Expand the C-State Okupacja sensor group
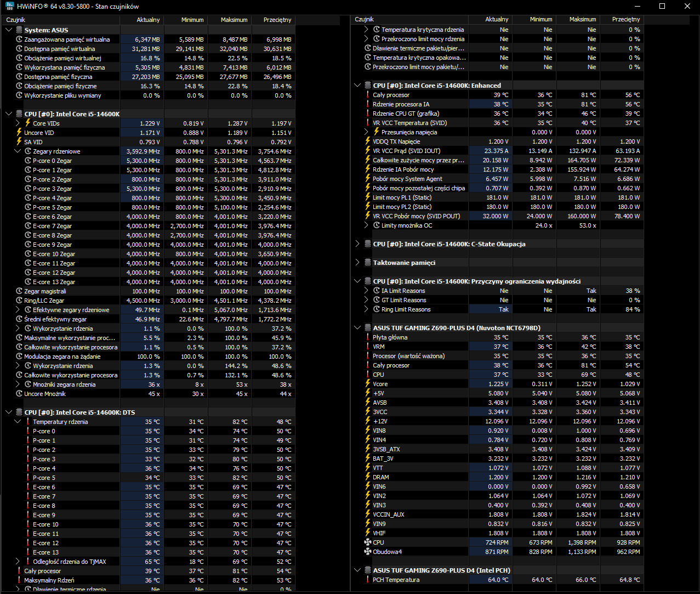 pos(357,244)
